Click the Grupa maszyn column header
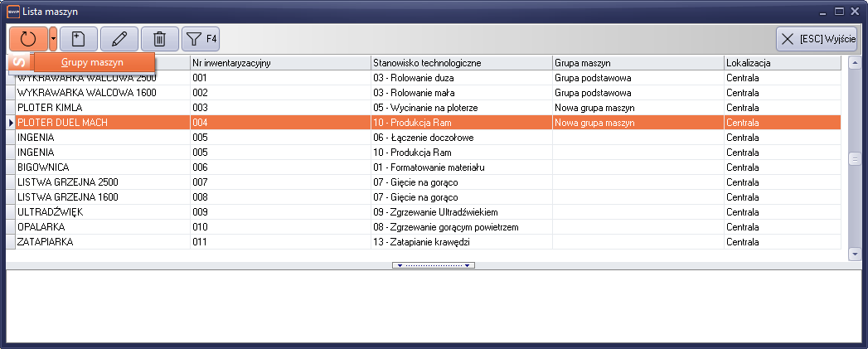This screenshot has height=349, width=868. point(637,63)
